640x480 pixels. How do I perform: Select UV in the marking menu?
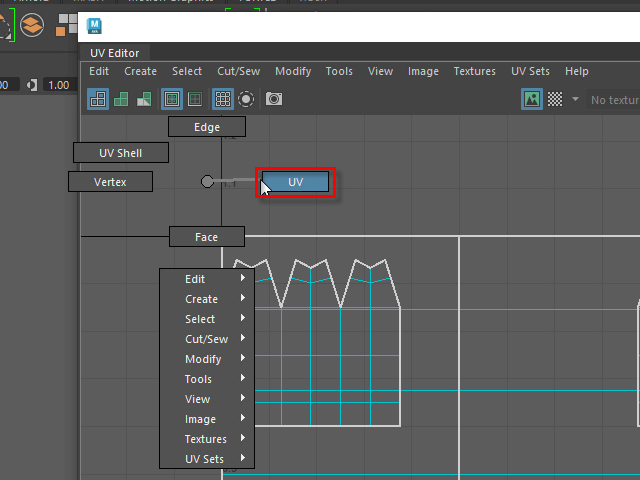click(295, 182)
